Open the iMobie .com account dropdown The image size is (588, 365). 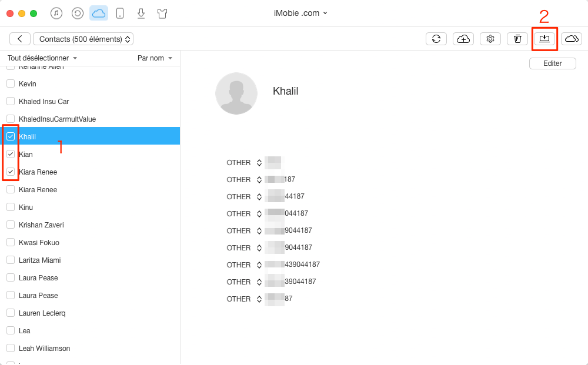pos(300,13)
